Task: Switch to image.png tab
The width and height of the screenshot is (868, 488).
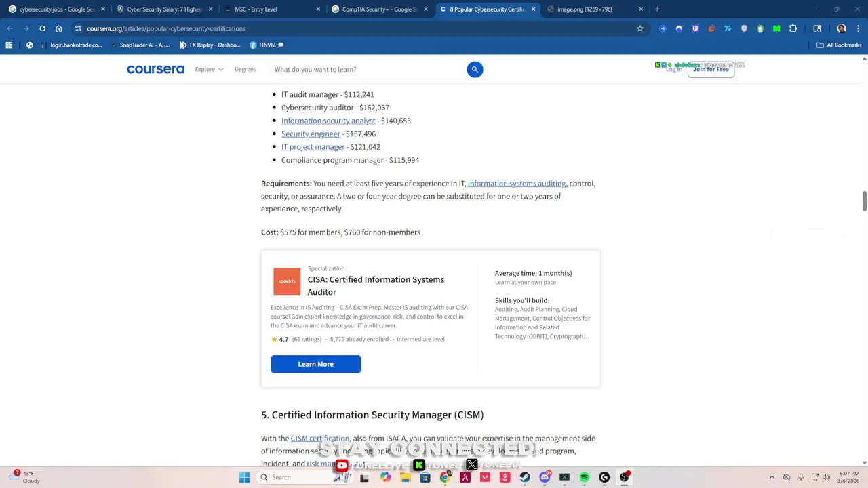Action: coord(594,9)
